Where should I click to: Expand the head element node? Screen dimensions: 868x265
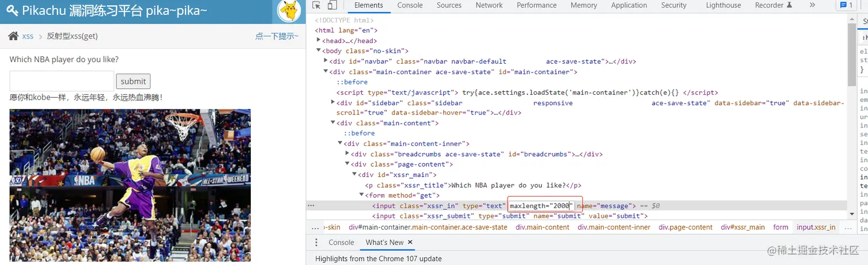pyautogui.click(x=319, y=41)
